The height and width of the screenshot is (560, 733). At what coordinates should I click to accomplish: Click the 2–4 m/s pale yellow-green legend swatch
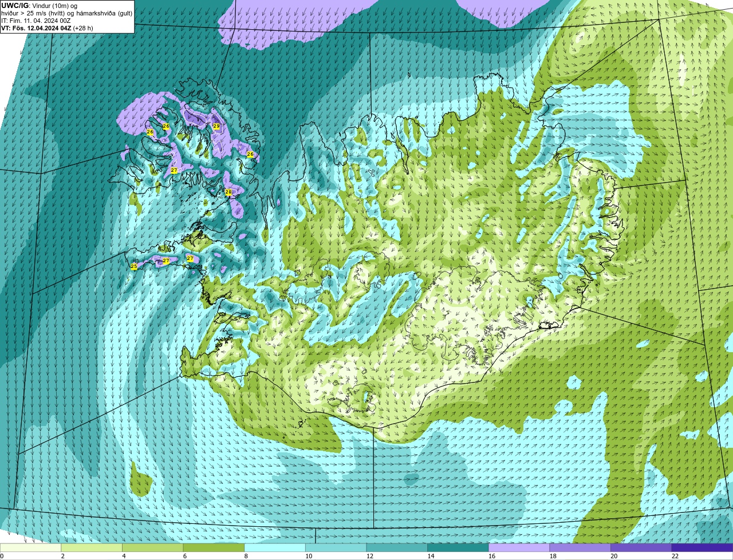point(92,548)
